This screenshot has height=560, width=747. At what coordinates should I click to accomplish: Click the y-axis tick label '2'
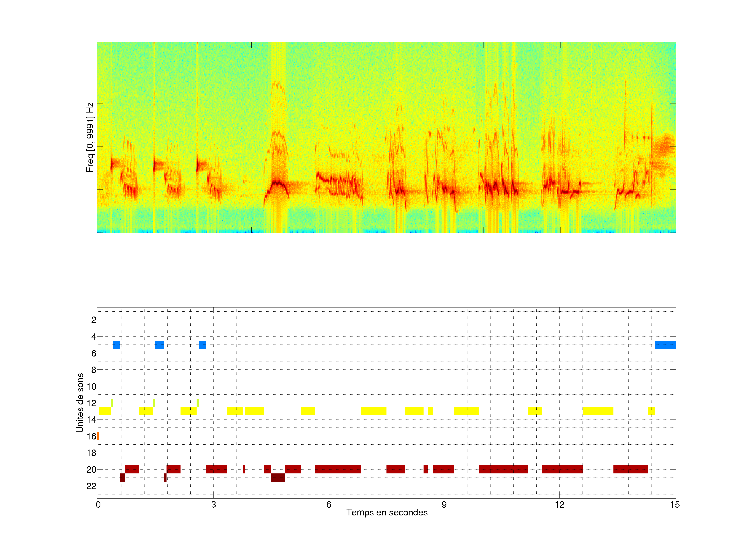pyautogui.click(x=94, y=320)
